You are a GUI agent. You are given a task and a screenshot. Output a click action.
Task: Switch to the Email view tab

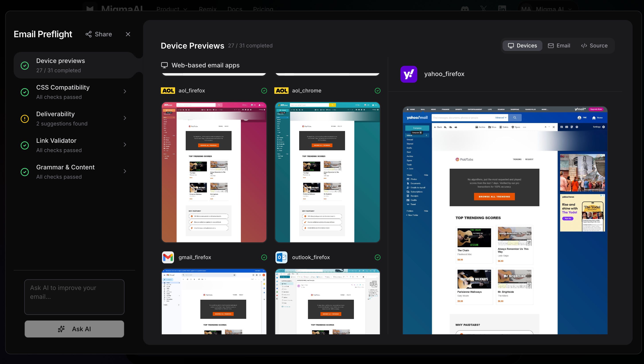tap(559, 46)
